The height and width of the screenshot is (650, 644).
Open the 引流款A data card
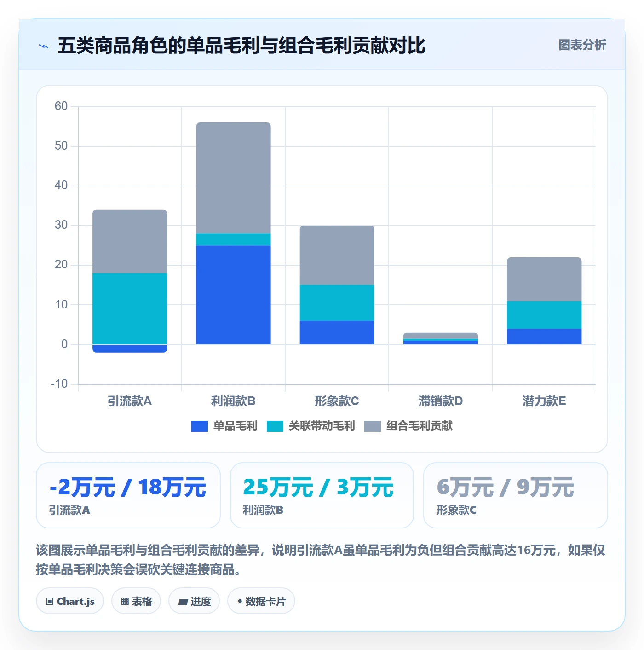click(x=128, y=495)
